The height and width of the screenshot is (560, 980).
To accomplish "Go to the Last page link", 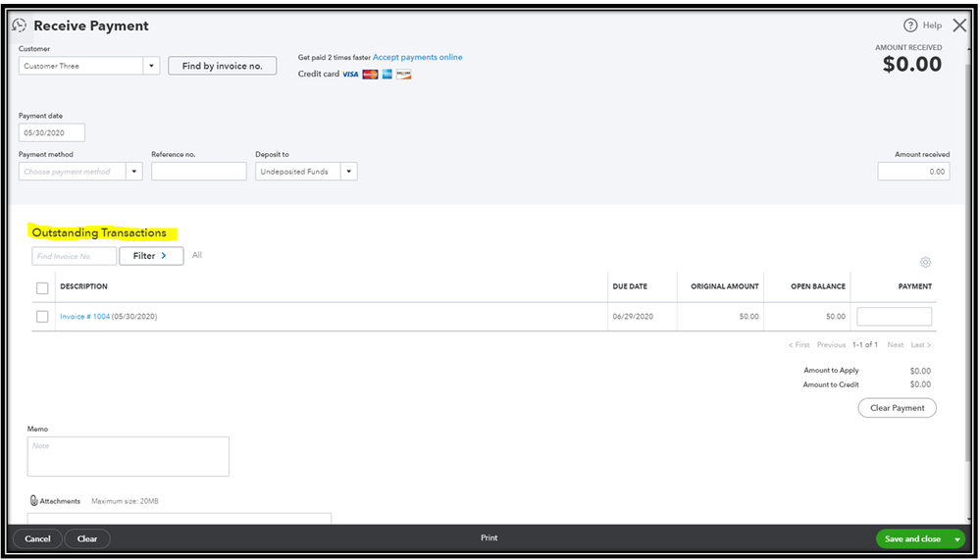I will [921, 345].
